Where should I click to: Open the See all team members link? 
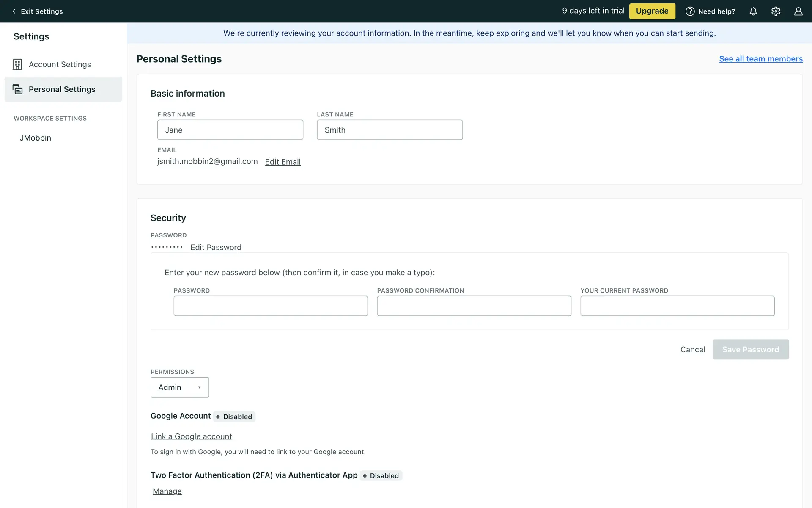click(760, 59)
